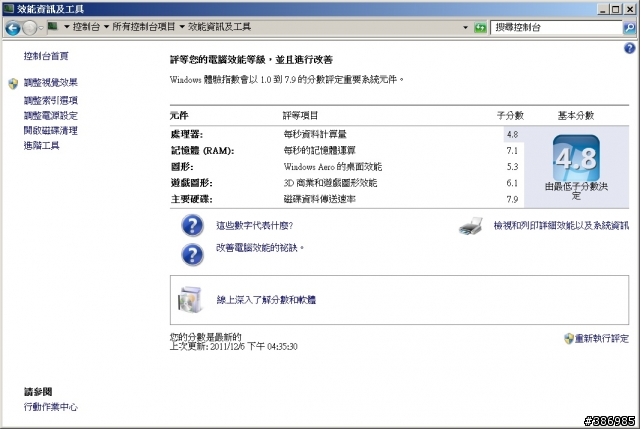Click the 搜尋控制台 search field

click(x=556, y=27)
